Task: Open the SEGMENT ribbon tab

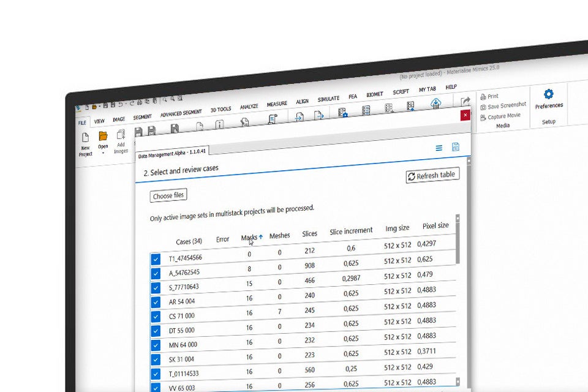Action: pyautogui.click(x=142, y=117)
